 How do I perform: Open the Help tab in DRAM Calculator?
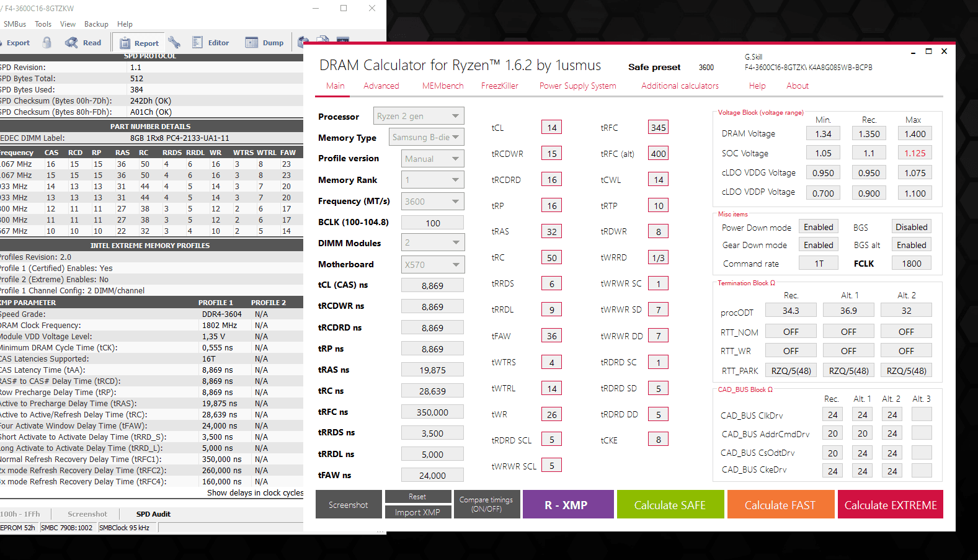(x=757, y=86)
